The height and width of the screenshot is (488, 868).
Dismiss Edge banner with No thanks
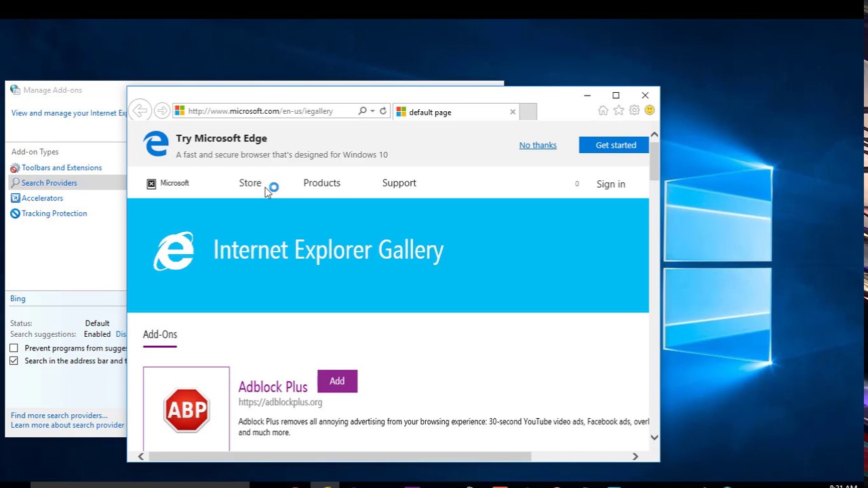coord(538,145)
